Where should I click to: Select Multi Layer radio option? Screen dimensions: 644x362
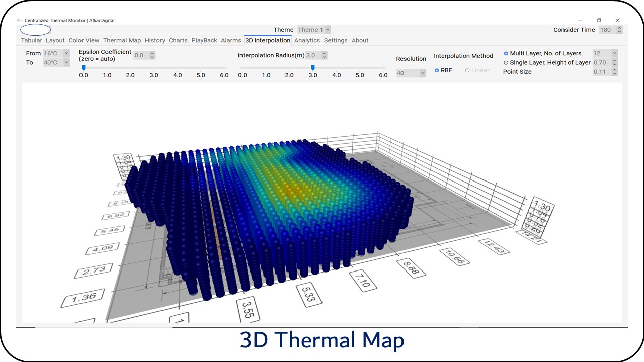506,53
